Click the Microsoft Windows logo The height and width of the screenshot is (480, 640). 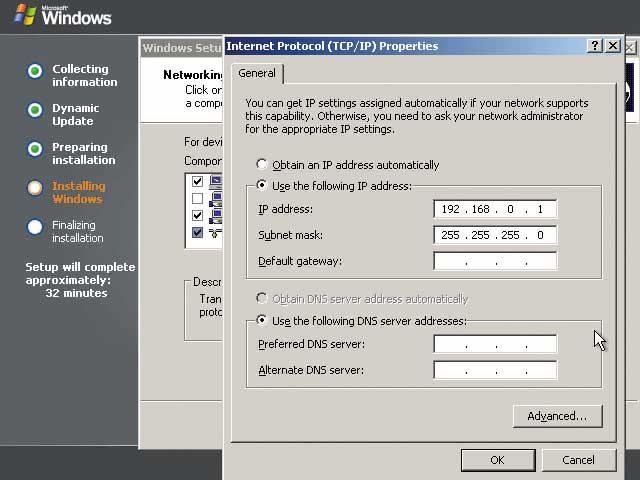point(62,15)
